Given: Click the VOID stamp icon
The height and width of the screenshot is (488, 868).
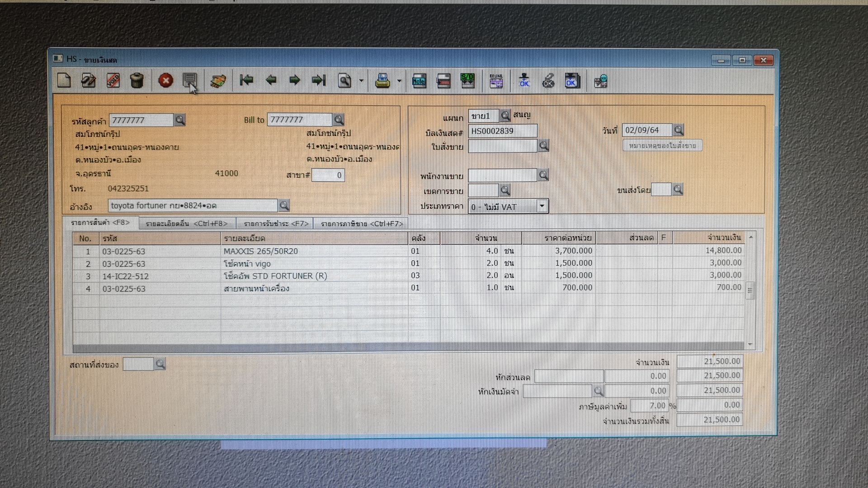Looking at the screenshot, I should pos(113,81).
